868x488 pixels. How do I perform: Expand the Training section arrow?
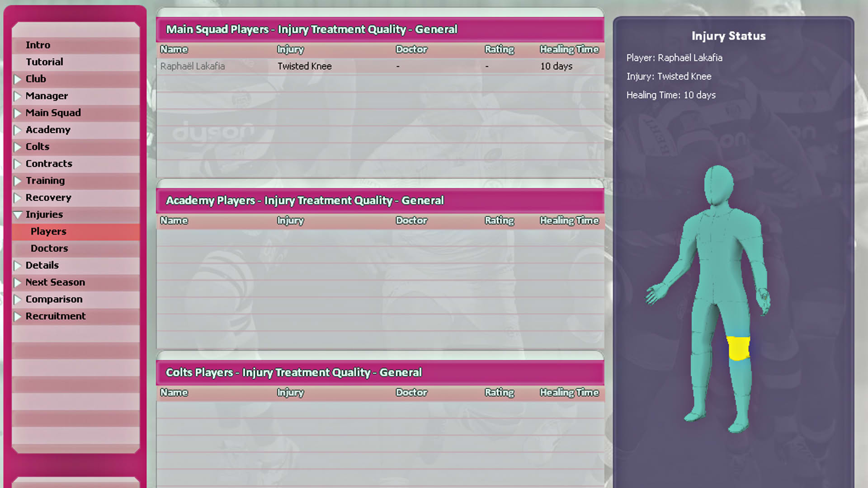pos(18,181)
